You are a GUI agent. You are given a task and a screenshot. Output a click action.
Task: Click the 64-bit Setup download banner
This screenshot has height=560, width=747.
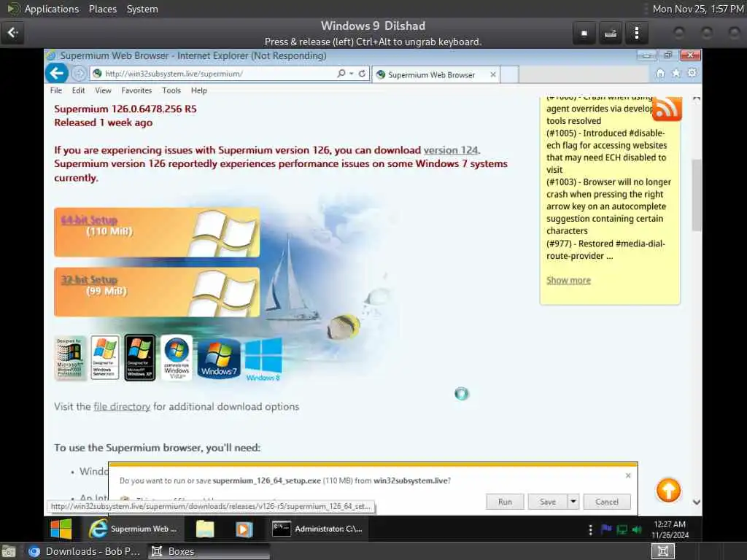(157, 232)
